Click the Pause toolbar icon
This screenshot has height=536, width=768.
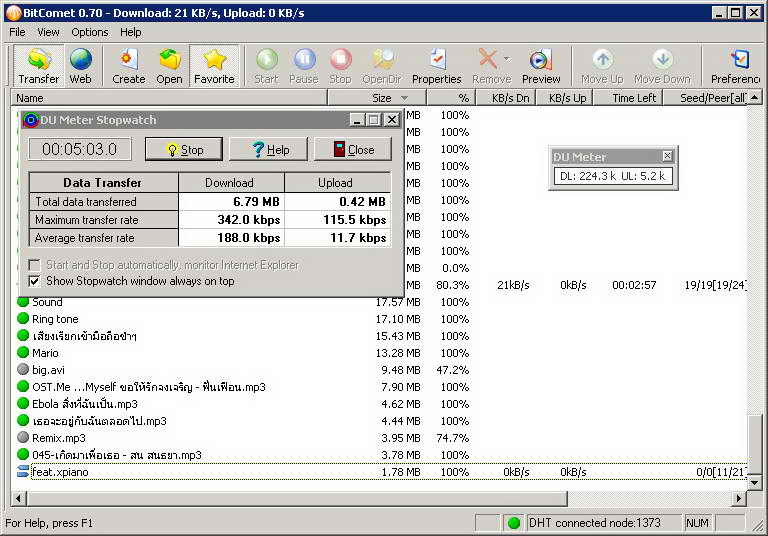click(304, 66)
